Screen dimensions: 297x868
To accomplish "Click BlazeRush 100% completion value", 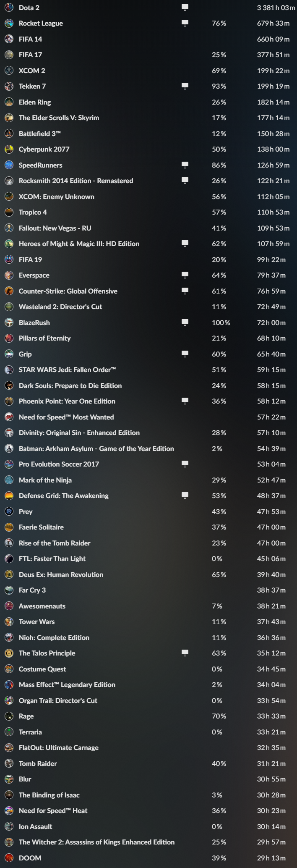I will [221, 323].
